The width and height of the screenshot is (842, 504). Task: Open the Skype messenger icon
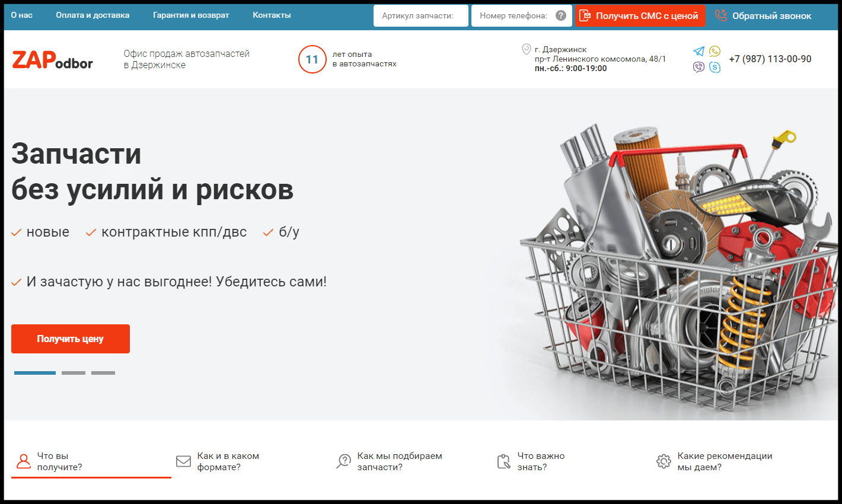(715, 67)
